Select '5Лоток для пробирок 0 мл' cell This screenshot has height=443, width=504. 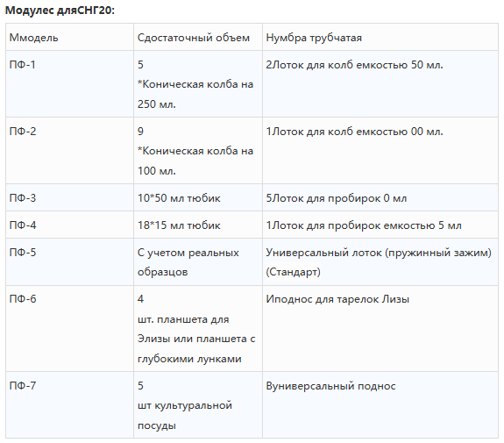[380, 197]
